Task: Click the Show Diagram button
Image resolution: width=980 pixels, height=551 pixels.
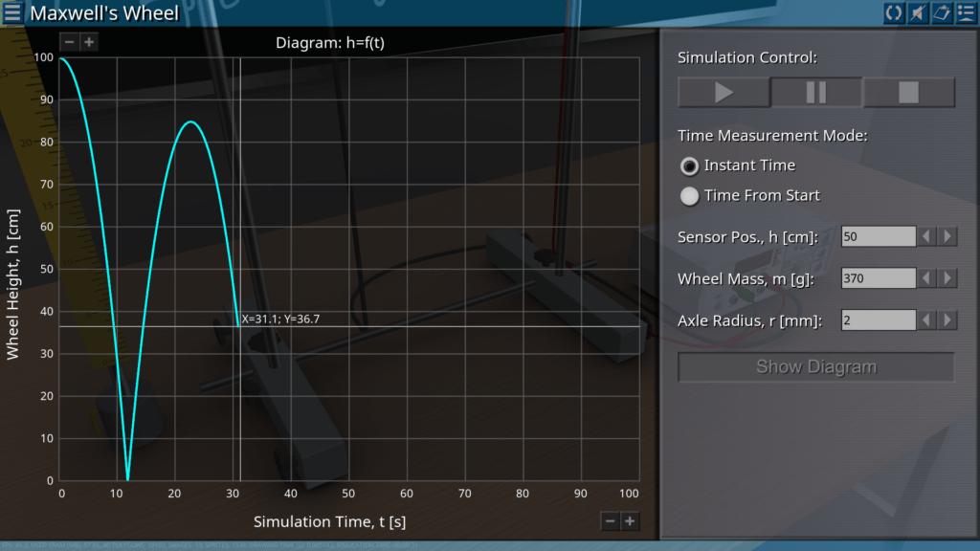Action: point(815,366)
